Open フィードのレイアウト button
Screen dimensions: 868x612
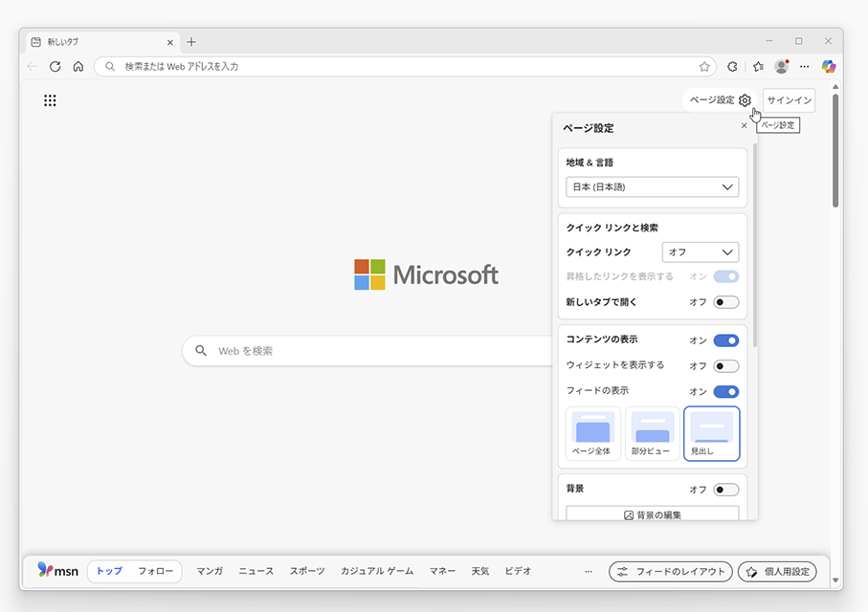point(670,572)
